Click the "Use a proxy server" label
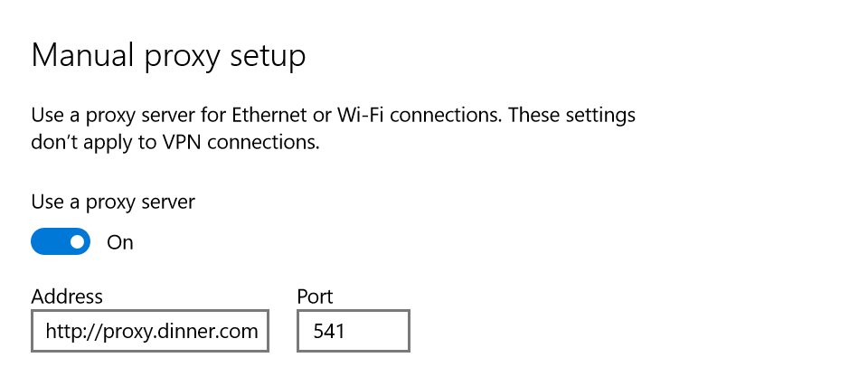The image size is (868, 367). [x=113, y=202]
